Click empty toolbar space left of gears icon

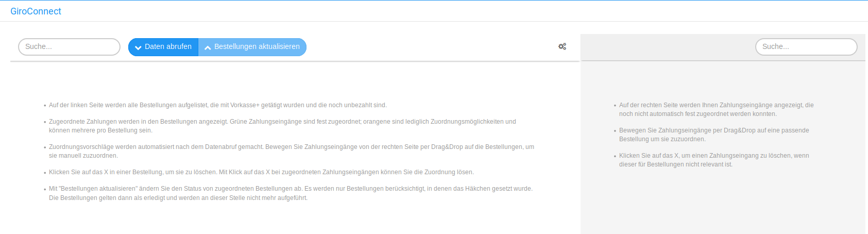click(433, 46)
